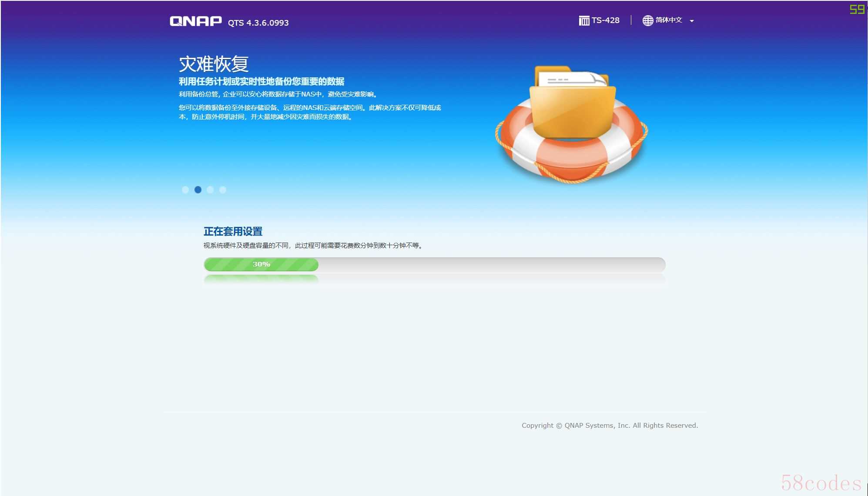Click the globe language icon
The width and height of the screenshot is (868, 496).
point(647,20)
